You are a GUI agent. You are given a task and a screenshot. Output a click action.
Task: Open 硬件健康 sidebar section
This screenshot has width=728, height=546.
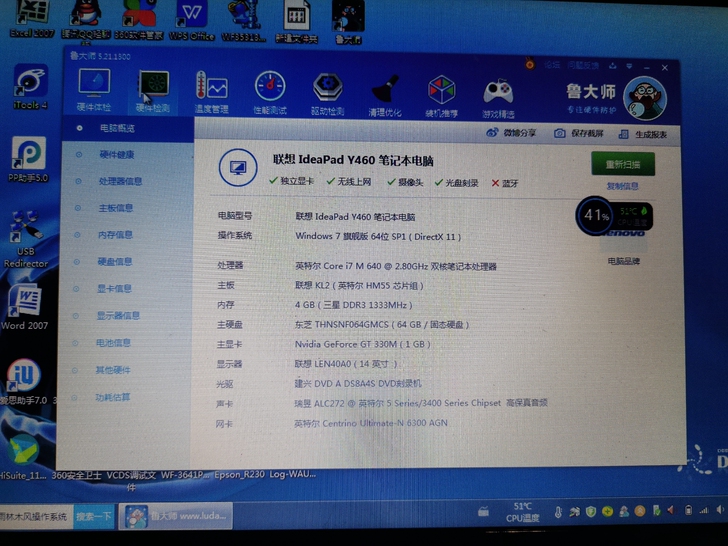117,155
